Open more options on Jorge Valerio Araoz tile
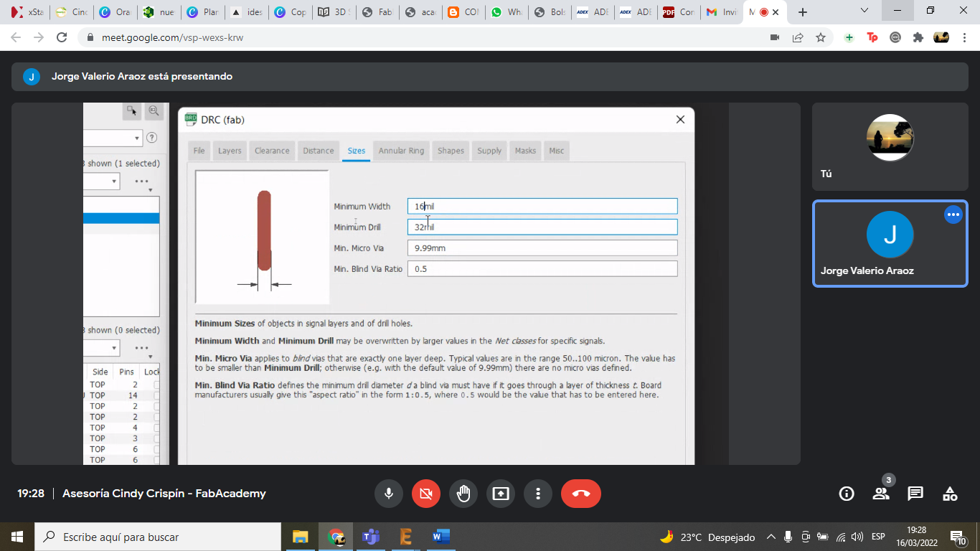The width and height of the screenshot is (980, 551). 953,215
